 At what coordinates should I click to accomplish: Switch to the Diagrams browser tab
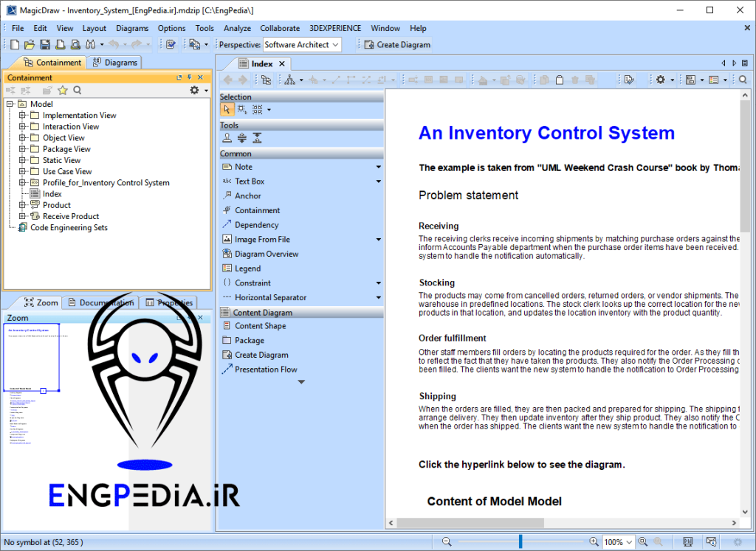[x=114, y=63]
